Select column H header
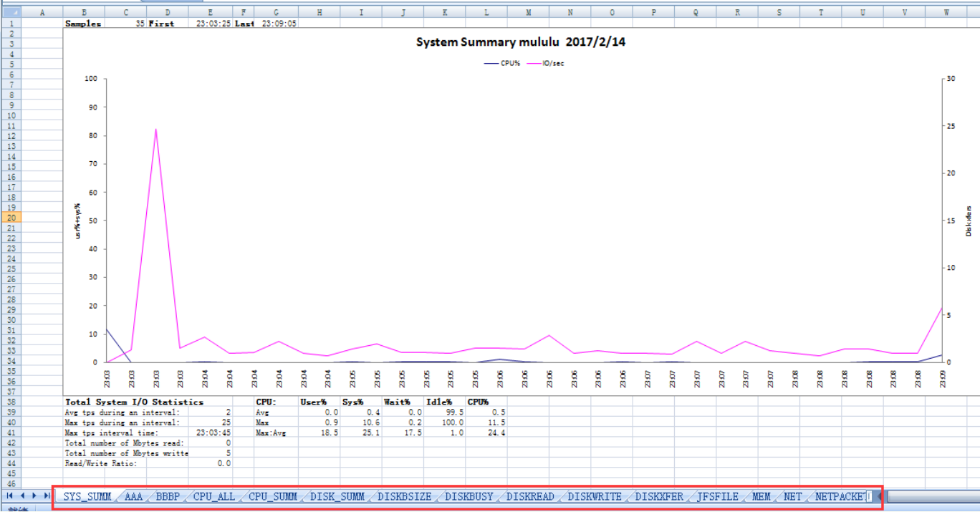980x512 pixels. (319, 12)
